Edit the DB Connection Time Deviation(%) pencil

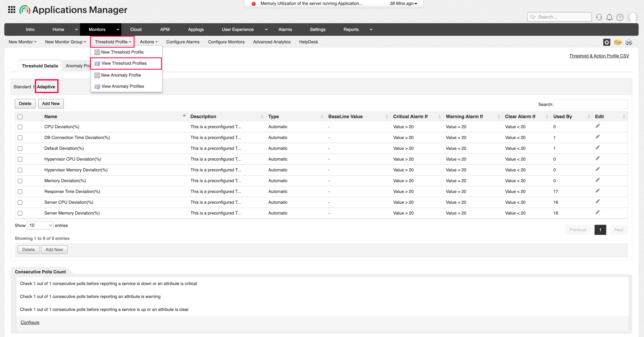[x=597, y=137]
